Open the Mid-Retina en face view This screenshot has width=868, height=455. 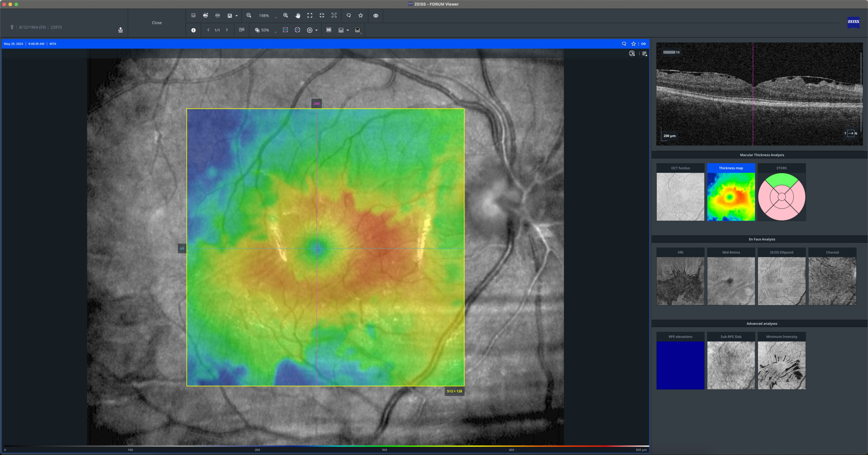[x=731, y=276]
